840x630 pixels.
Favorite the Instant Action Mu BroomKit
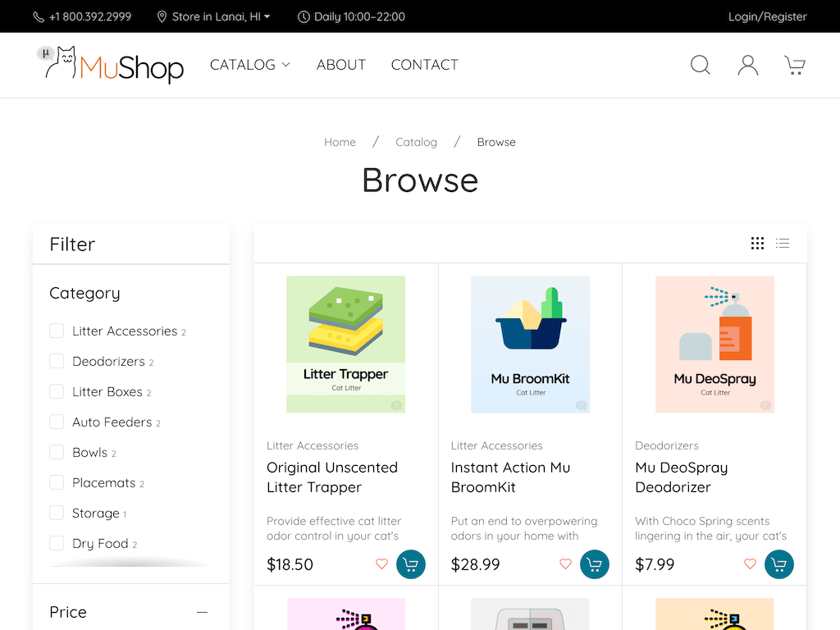pyautogui.click(x=566, y=564)
